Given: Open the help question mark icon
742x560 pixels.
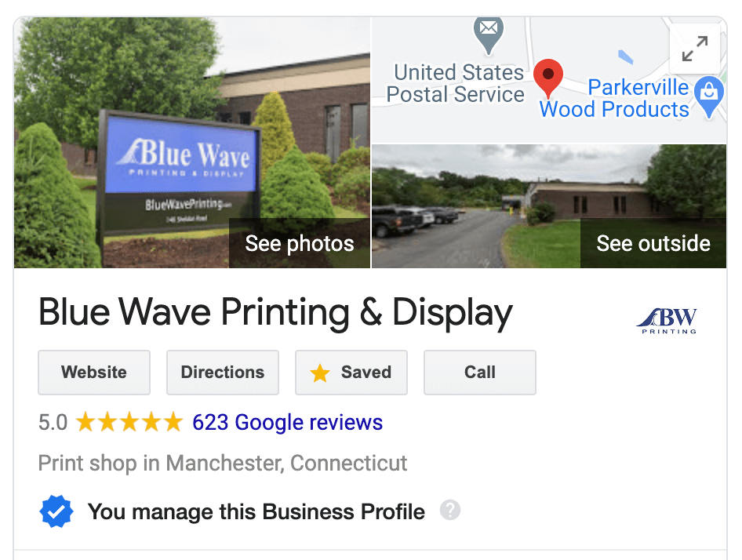Looking at the screenshot, I should [x=450, y=510].
